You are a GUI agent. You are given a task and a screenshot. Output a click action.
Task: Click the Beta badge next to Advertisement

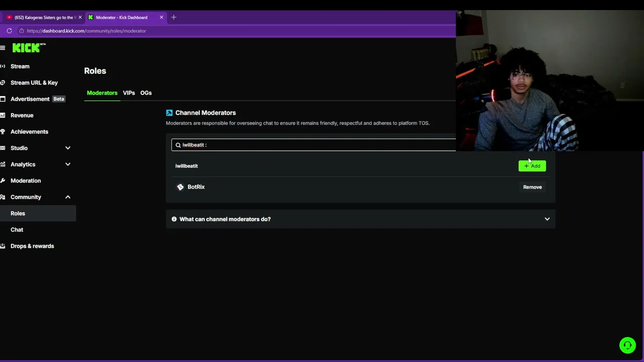59,99
